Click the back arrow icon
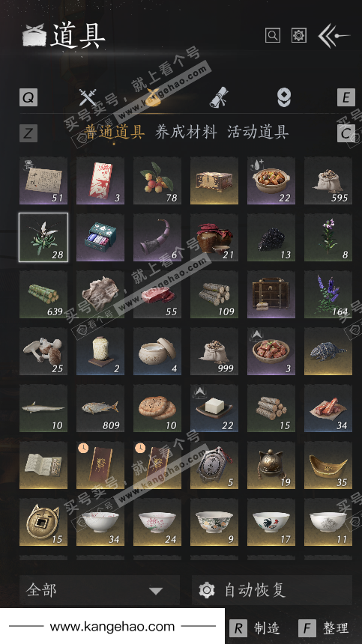This screenshot has width=362, height=644. (x=334, y=36)
